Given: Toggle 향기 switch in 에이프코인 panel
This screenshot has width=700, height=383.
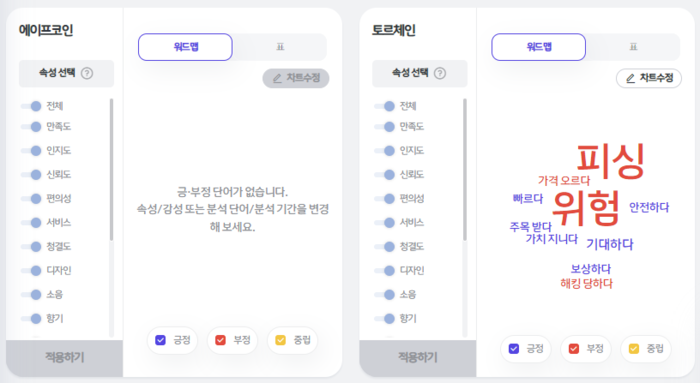Looking at the screenshot, I should click(31, 319).
